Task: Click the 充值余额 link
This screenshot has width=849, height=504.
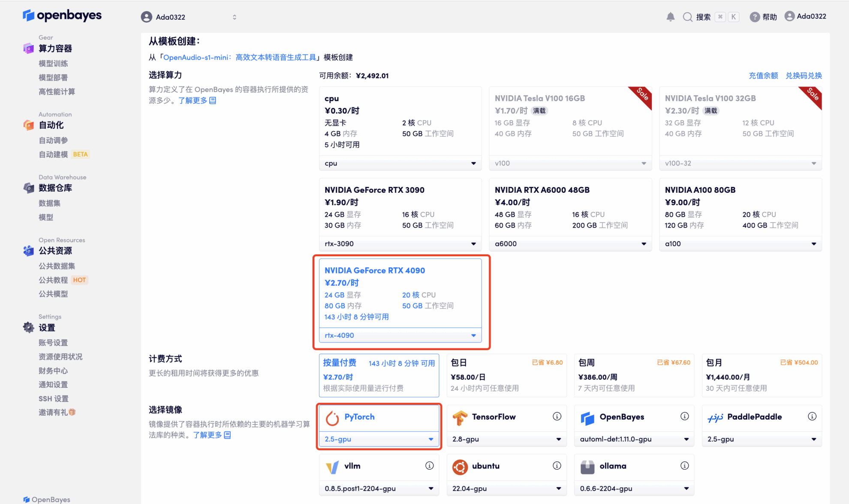Action: click(x=763, y=75)
